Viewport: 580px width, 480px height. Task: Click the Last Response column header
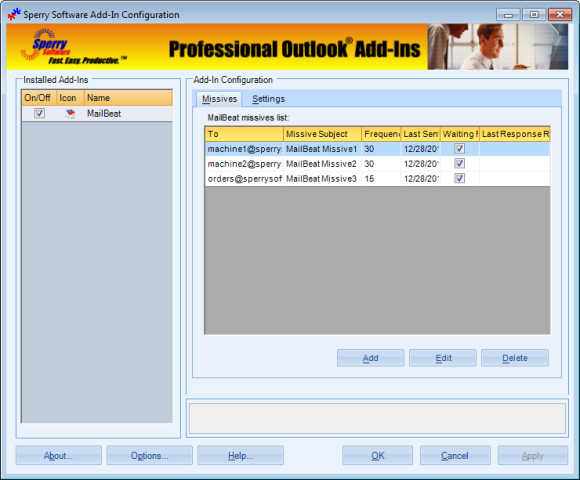tap(515, 134)
